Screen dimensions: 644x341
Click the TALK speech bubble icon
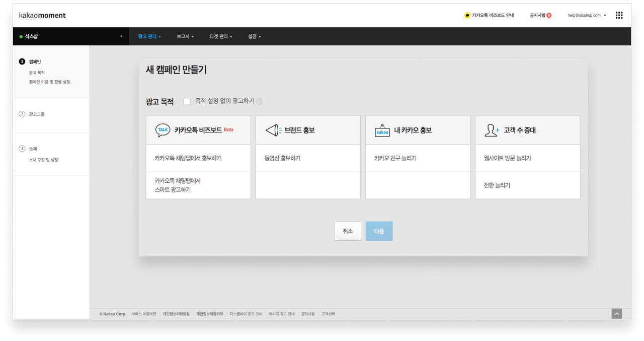pyautogui.click(x=163, y=130)
